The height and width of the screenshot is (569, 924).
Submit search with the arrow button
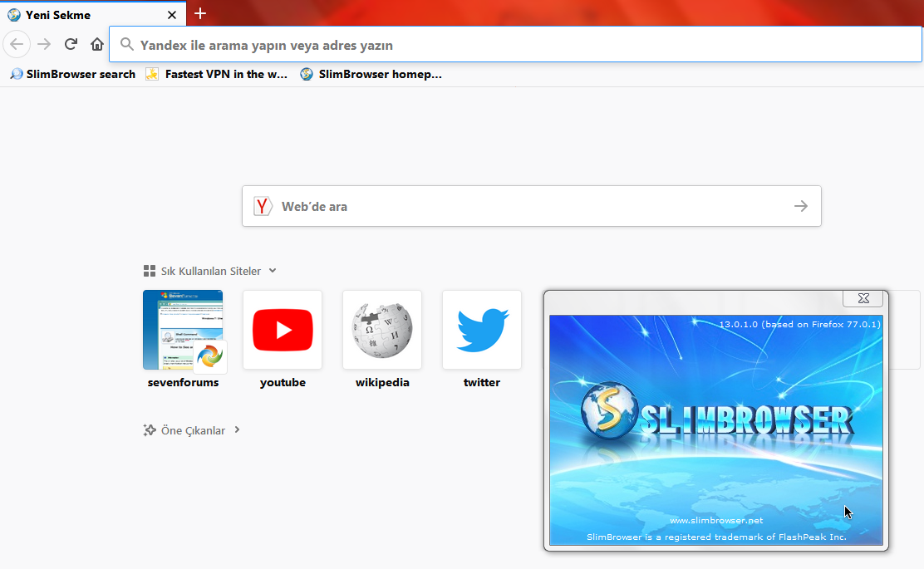[x=800, y=206]
